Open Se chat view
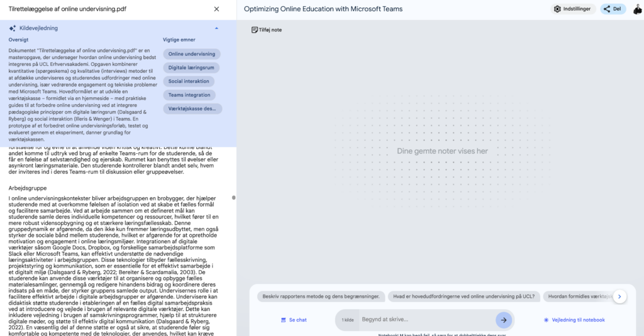Screen dimensions: 644x336 click(294, 320)
